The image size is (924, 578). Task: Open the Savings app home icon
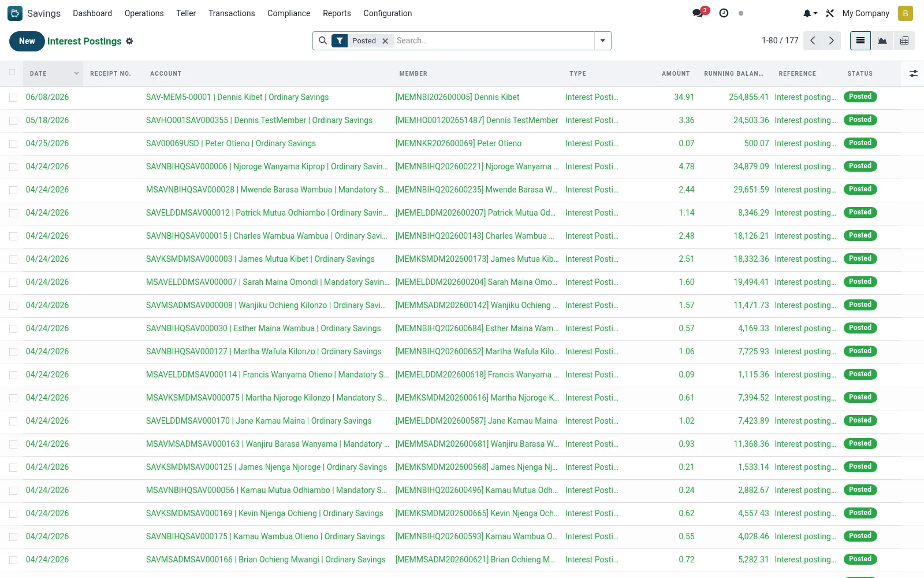tap(15, 13)
